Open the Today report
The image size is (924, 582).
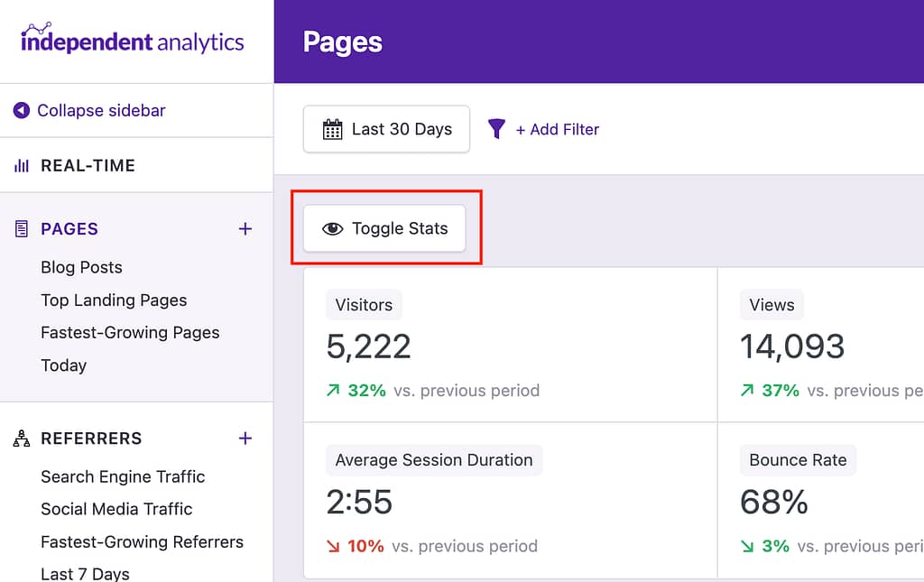point(63,365)
